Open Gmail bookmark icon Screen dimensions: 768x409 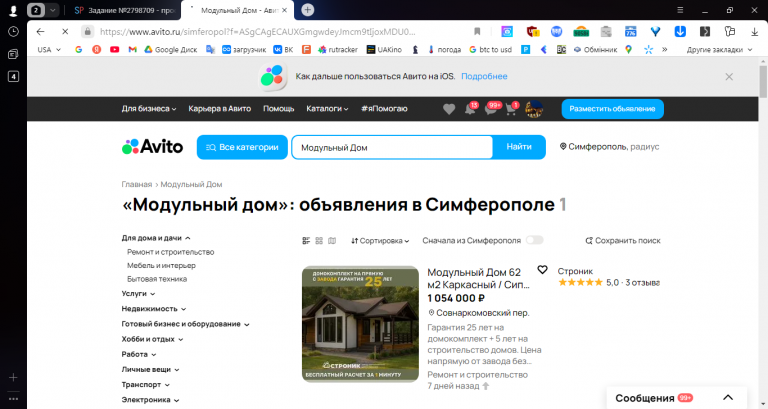point(132,49)
